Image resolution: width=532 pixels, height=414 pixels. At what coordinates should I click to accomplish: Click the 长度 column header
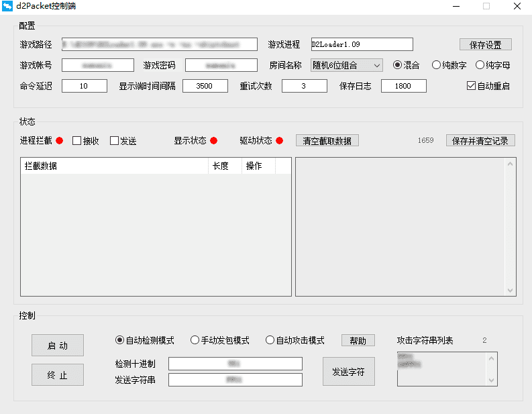pyautogui.click(x=225, y=166)
